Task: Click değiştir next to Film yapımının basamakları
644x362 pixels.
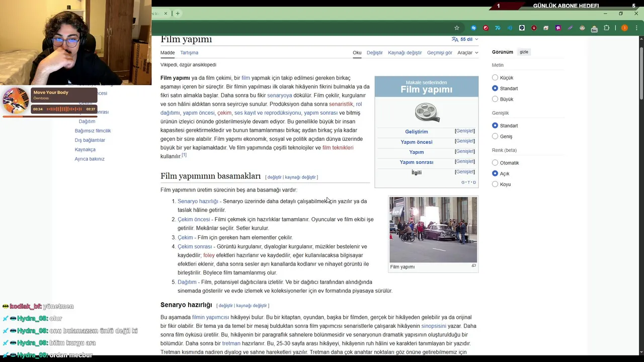Action: [274, 177]
